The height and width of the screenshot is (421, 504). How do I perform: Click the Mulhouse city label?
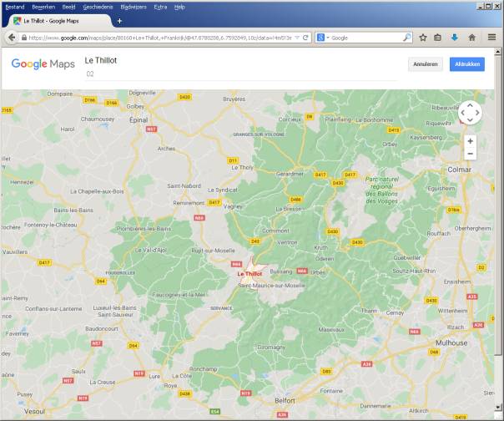coord(451,342)
